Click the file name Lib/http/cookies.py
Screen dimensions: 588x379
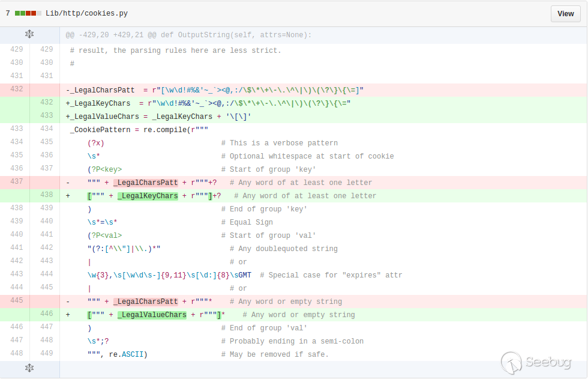click(86, 13)
